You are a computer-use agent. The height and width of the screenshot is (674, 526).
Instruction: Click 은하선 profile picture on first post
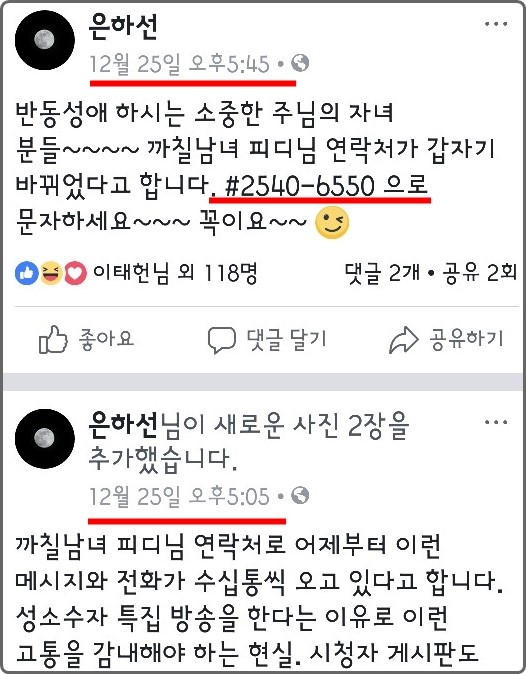pos(45,40)
